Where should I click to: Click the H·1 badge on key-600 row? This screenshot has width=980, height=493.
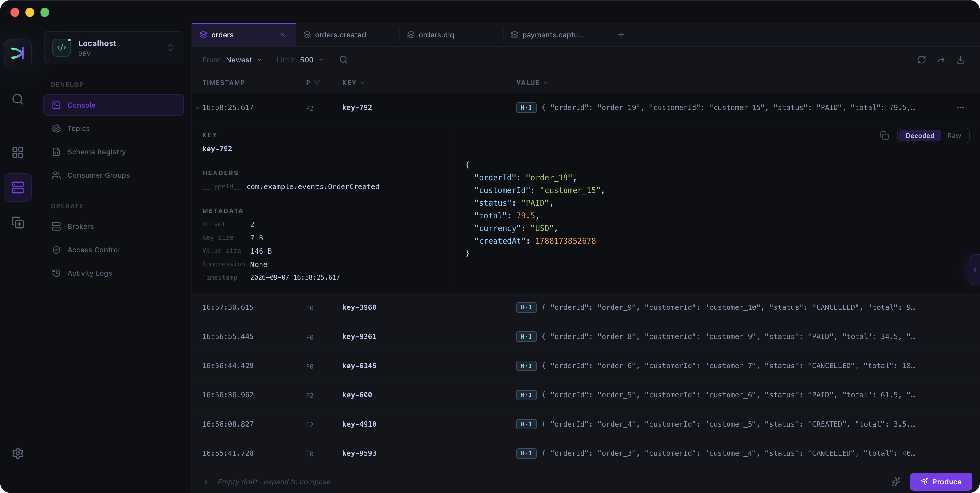pyautogui.click(x=526, y=395)
